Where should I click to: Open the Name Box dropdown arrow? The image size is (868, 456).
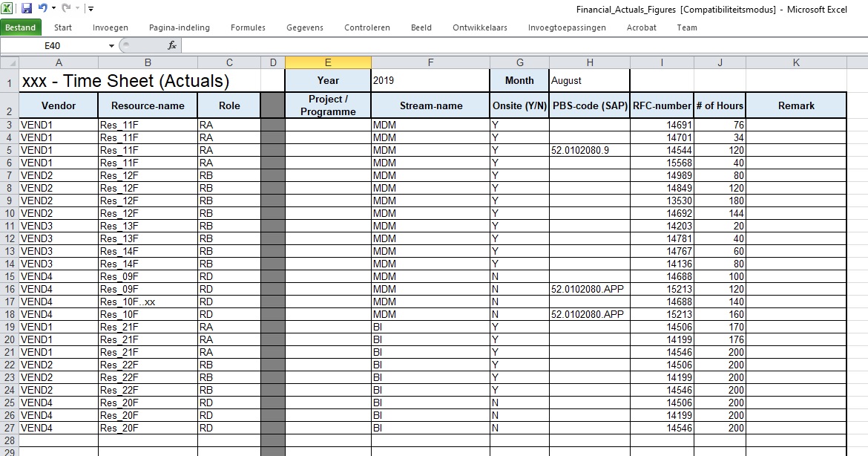pyautogui.click(x=112, y=46)
